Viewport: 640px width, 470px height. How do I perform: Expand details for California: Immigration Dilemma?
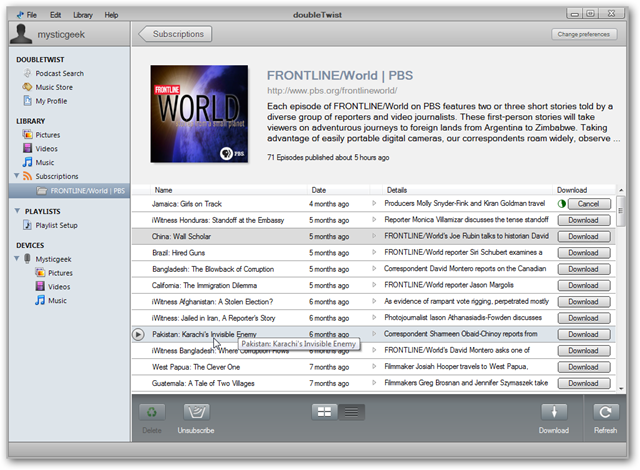tap(374, 285)
